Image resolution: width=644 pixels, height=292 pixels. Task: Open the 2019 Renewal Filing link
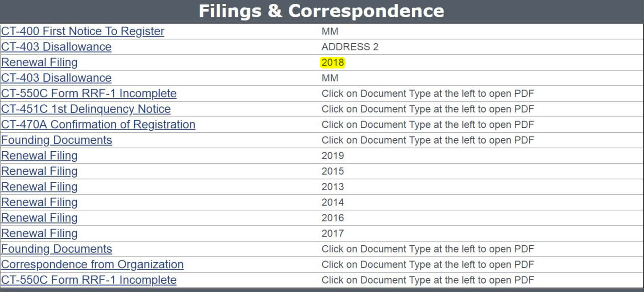39,156
